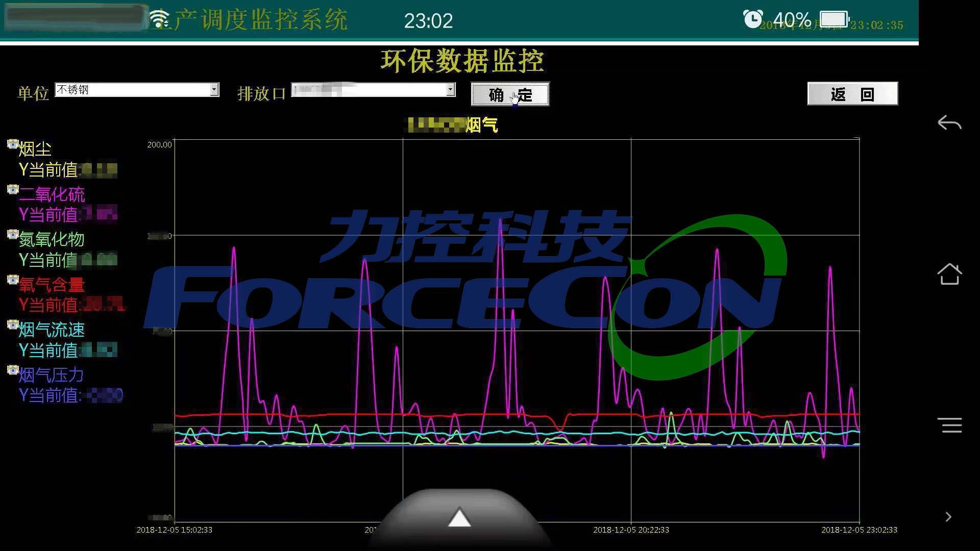Click the 确定 confirm button

pyautogui.click(x=510, y=94)
